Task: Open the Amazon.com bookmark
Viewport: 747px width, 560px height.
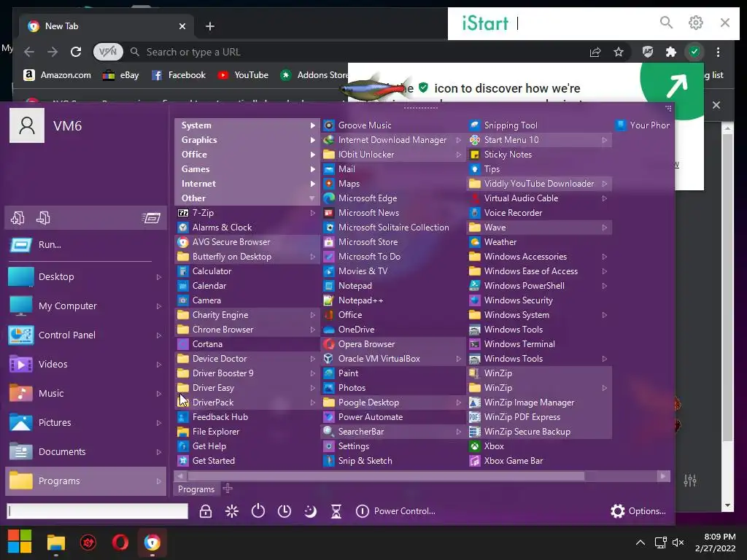Action: (x=57, y=75)
